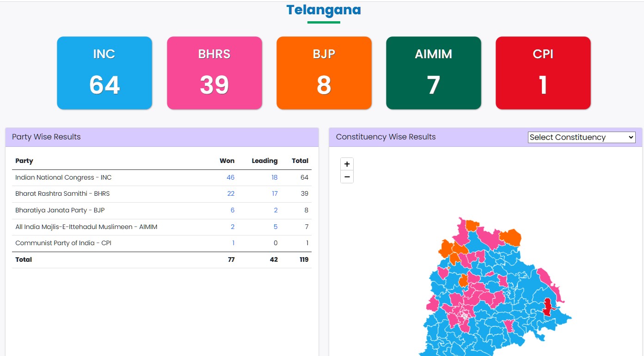
Task: Click the total won value 77
Action: point(231,259)
